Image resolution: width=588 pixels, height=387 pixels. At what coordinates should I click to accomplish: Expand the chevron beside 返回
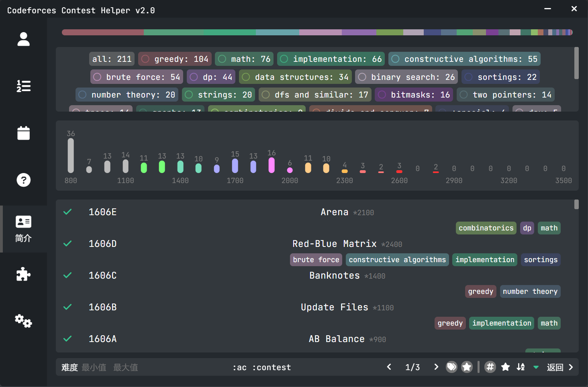click(572, 367)
